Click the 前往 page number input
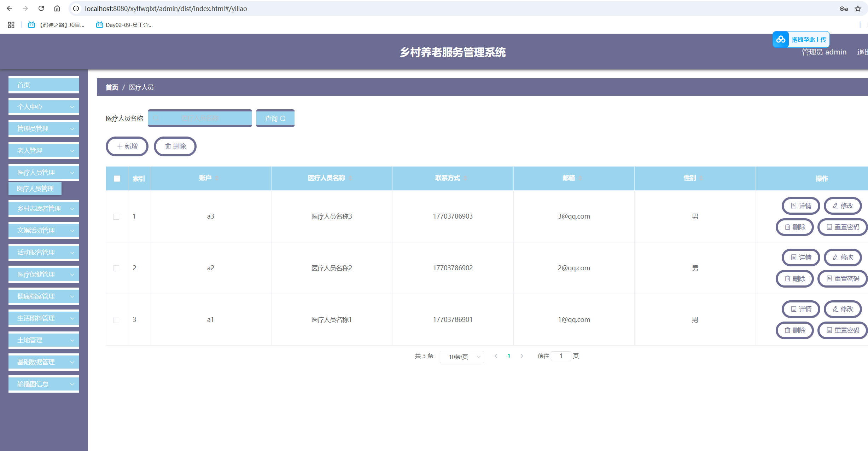Image resolution: width=868 pixels, height=451 pixels. pos(561,356)
